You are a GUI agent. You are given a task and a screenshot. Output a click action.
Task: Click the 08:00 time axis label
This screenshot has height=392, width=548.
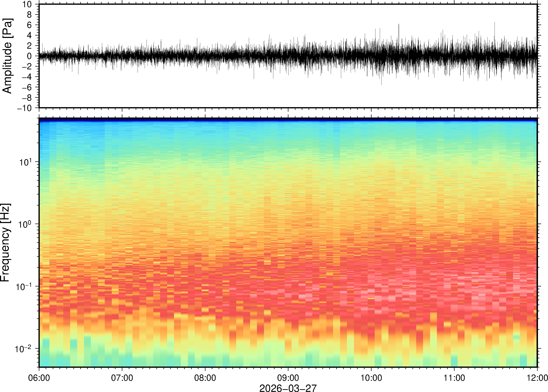[205, 378]
